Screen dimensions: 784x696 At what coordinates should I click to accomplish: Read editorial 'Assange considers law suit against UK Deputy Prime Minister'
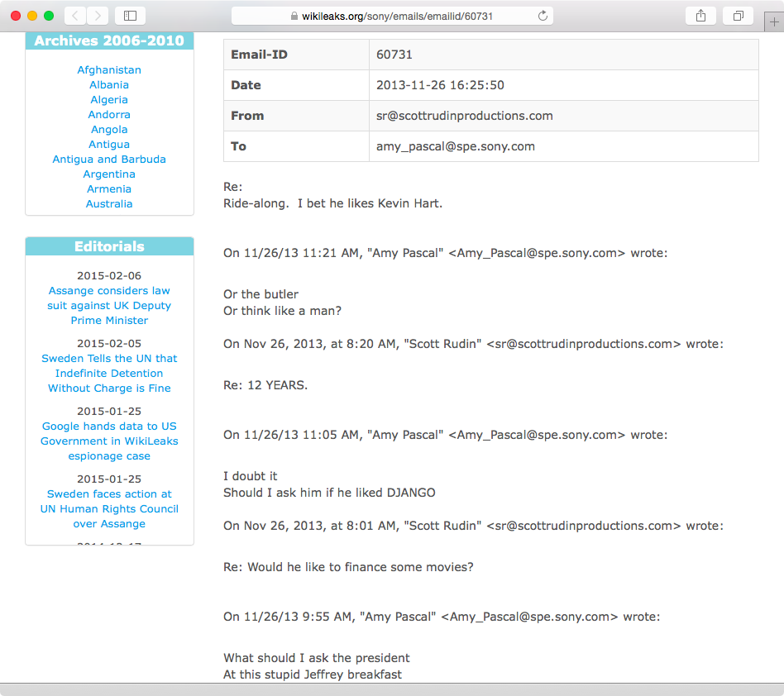[109, 305]
